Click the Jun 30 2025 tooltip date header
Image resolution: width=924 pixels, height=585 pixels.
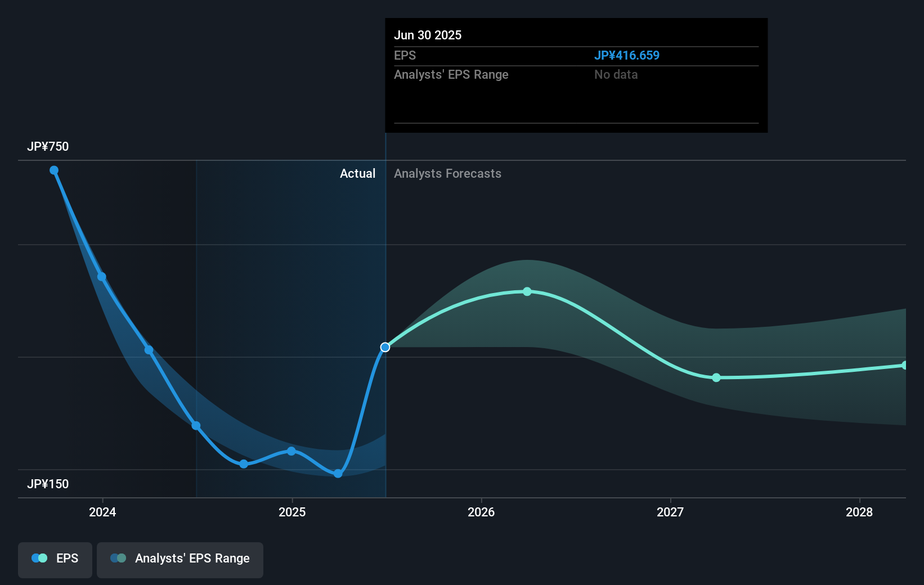pyautogui.click(x=428, y=35)
